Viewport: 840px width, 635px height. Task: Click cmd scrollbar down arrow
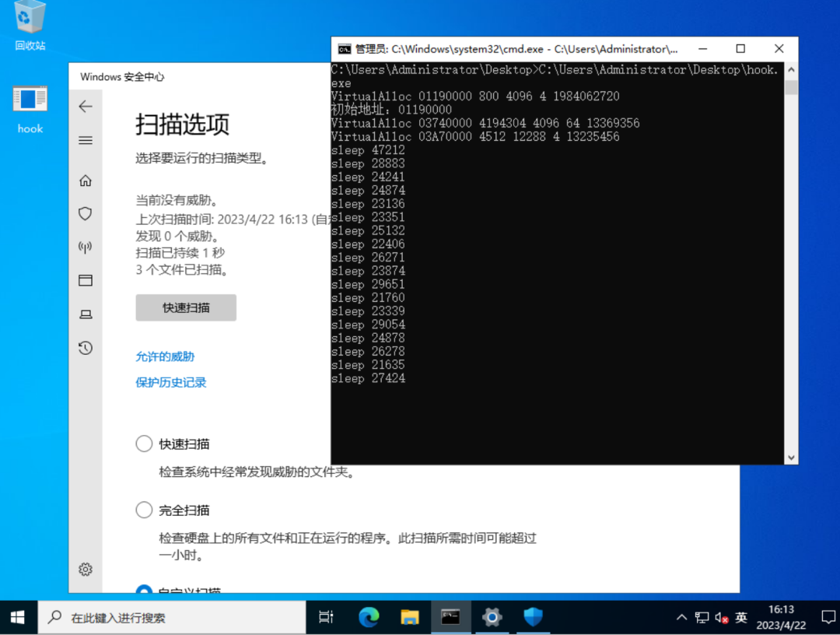791,458
